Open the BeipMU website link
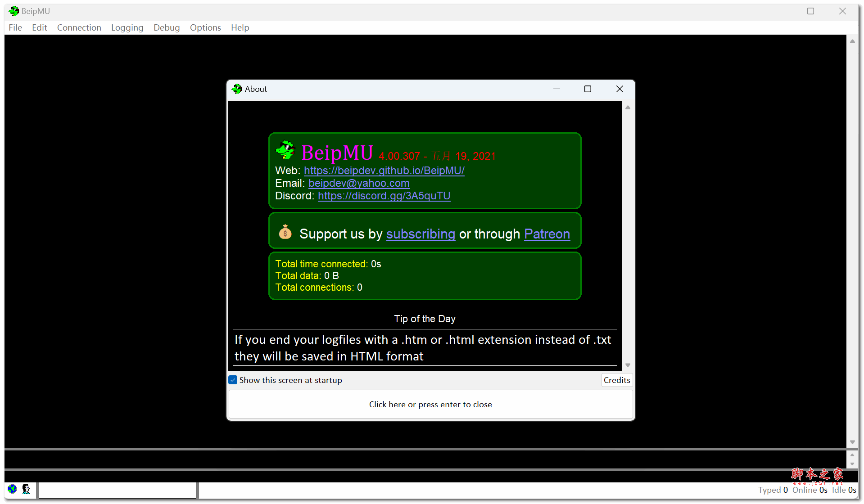 (384, 171)
